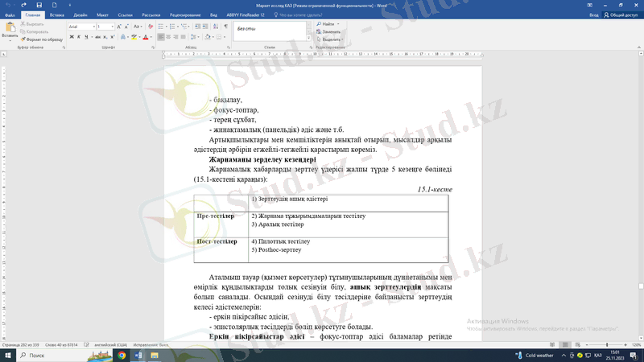This screenshot has width=644, height=362.
Task: Click the Вход sign-in link
Action: 594,15
